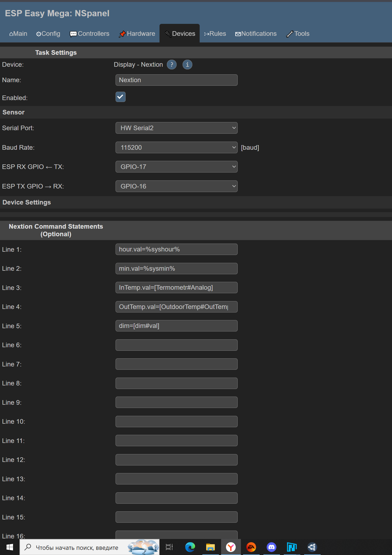Click Line 1 field with hour.val
The image size is (392, 555).
(176, 249)
